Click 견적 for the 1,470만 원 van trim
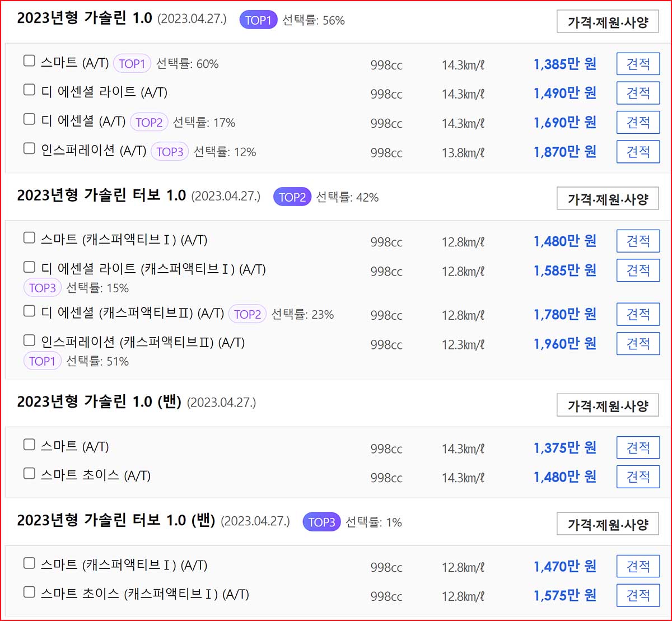This screenshot has height=621, width=672. click(x=638, y=566)
